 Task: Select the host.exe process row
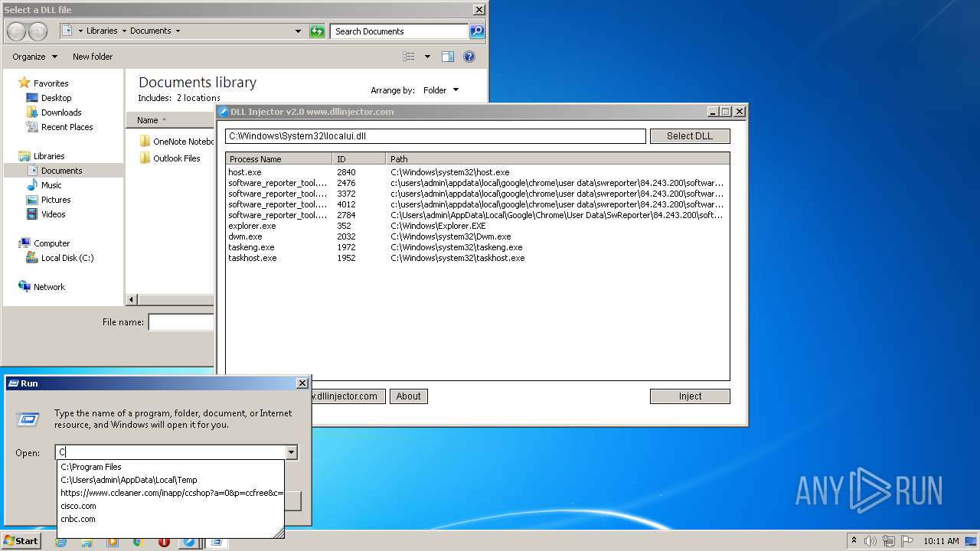click(x=478, y=172)
